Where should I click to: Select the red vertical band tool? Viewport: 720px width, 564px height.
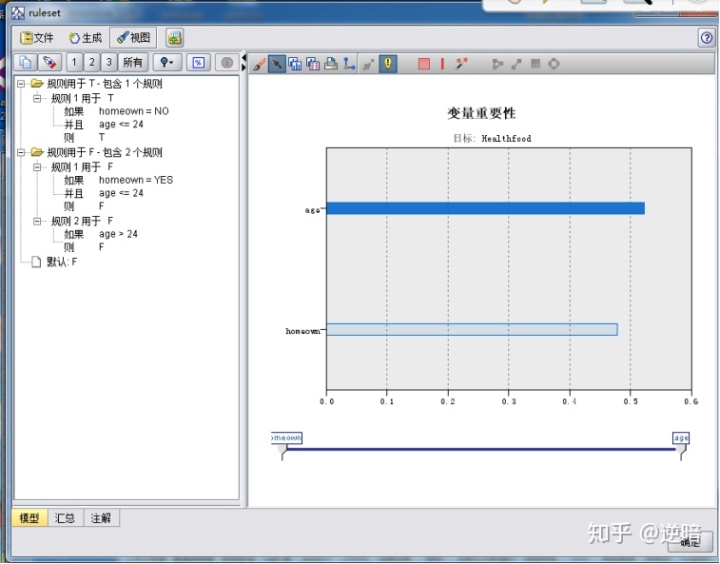coord(442,64)
